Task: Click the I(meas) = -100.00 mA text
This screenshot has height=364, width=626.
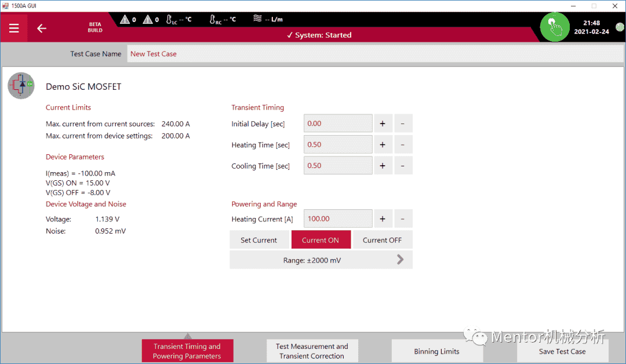Action: pyautogui.click(x=80, y=173)
